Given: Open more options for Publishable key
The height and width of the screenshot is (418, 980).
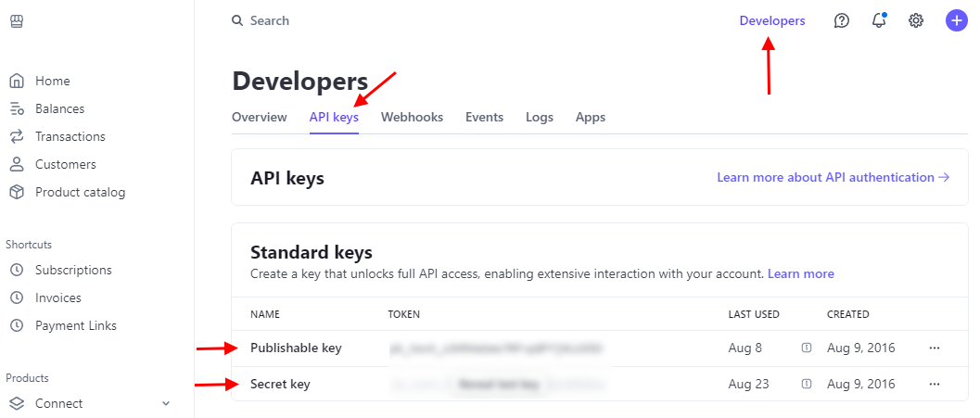Looking at the screenshot, I should click(x=935, y=348).
